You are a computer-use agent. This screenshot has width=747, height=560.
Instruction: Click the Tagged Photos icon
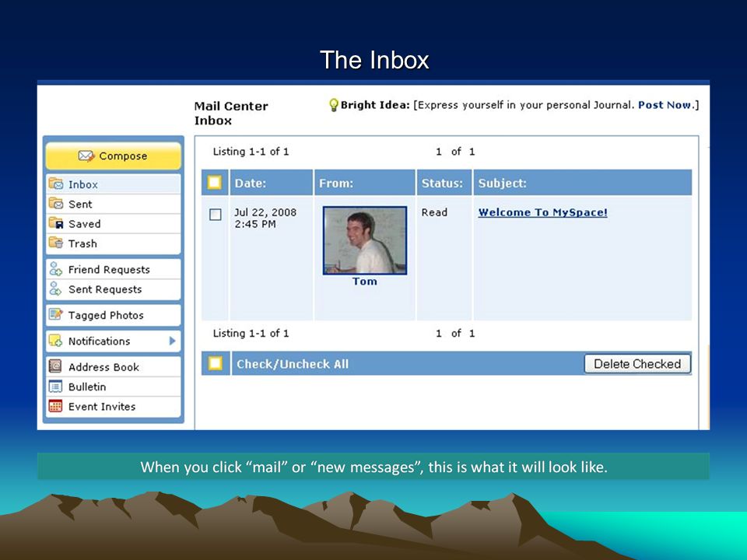[x=56, y=314]
